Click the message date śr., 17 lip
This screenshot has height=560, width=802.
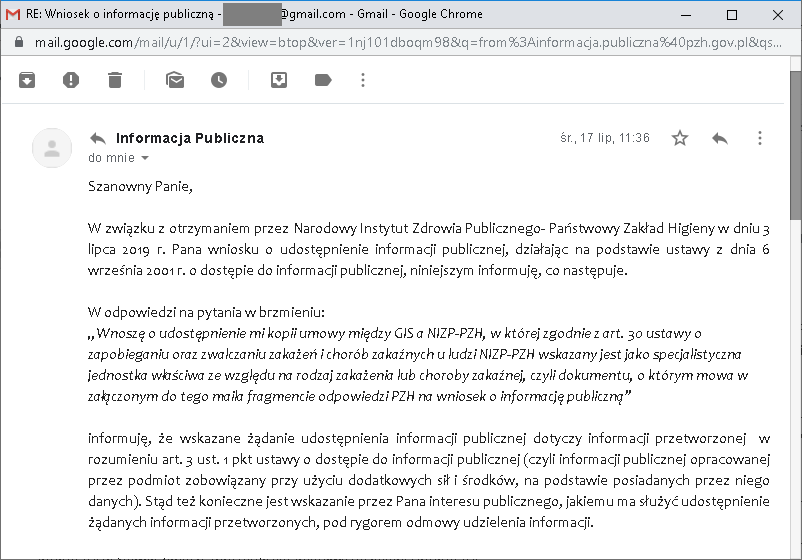[x=605, y=138]
